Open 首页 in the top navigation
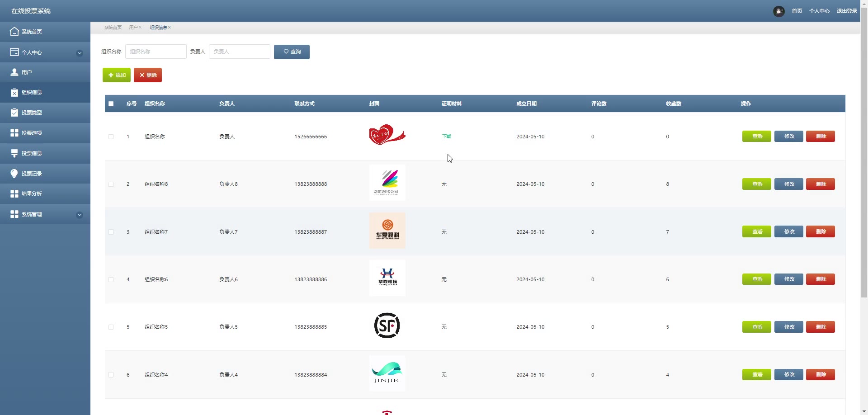The width and height of the screenshot is (868, 415). tap(797, 11)
